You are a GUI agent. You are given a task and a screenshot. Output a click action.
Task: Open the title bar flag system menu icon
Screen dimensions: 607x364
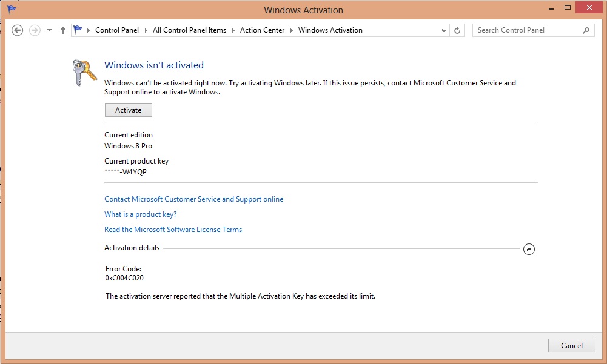pos(12,10)
